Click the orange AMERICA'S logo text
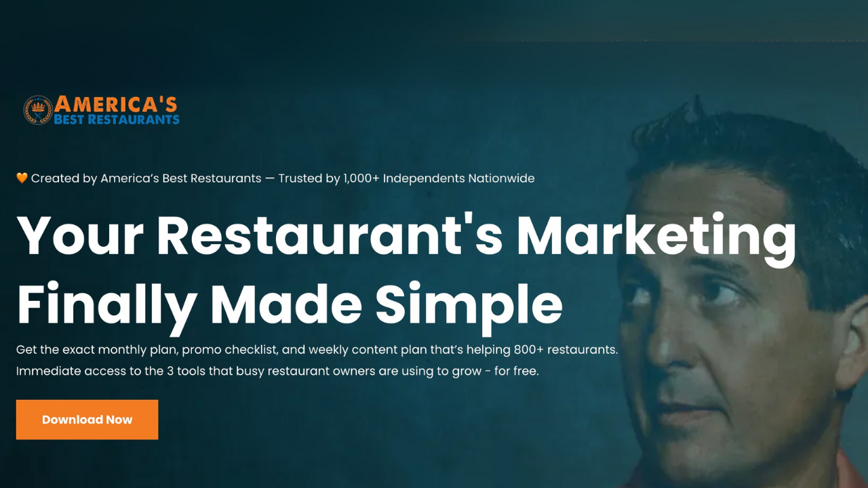868x488 pixels. tap(116, 104)
